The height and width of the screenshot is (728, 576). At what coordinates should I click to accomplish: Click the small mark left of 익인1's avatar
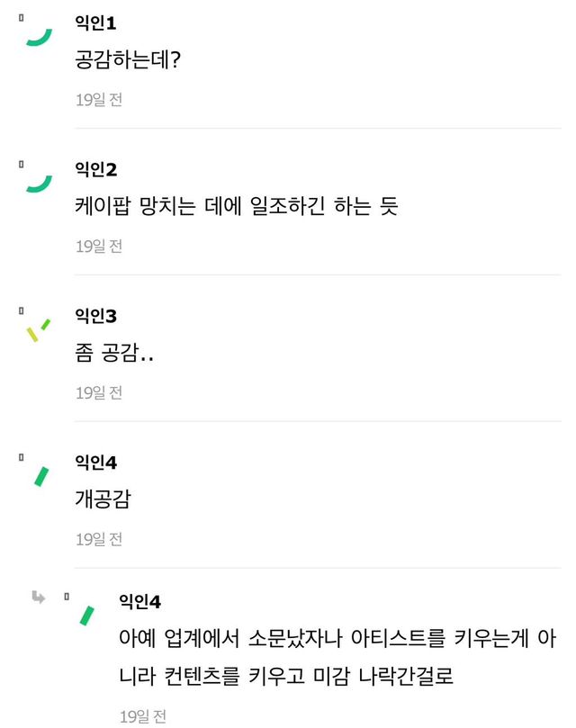click(x=22, y=17)
